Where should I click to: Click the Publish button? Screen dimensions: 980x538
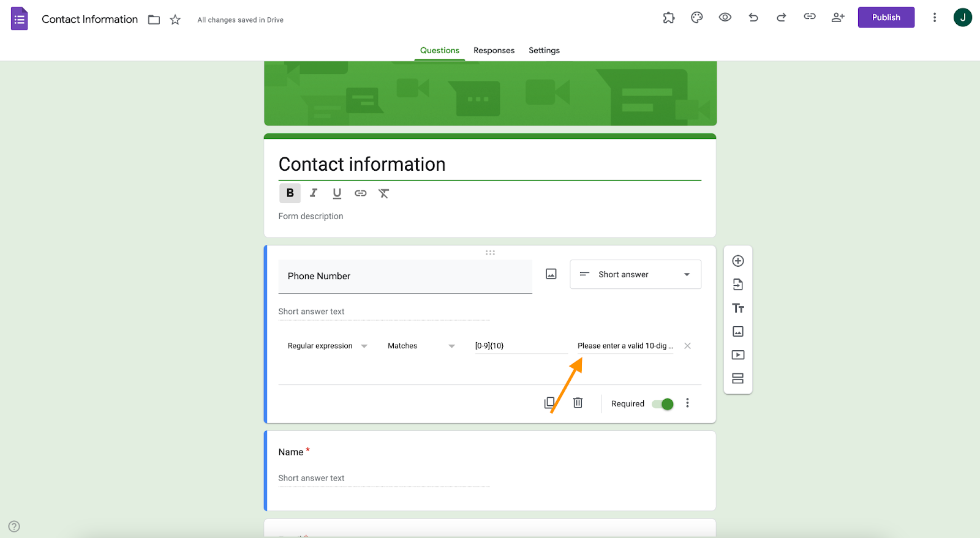(886, 17)
